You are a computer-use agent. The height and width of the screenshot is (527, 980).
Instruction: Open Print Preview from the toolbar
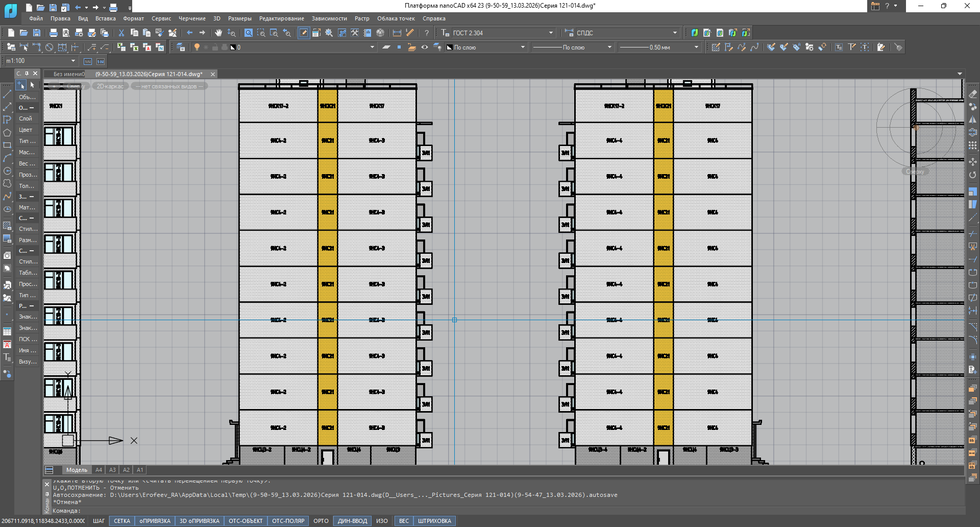[x=66, y=33]
